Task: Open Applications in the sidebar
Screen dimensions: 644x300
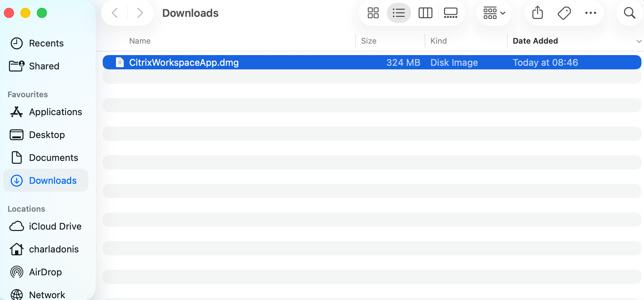Action: click(x=55, y=112)
